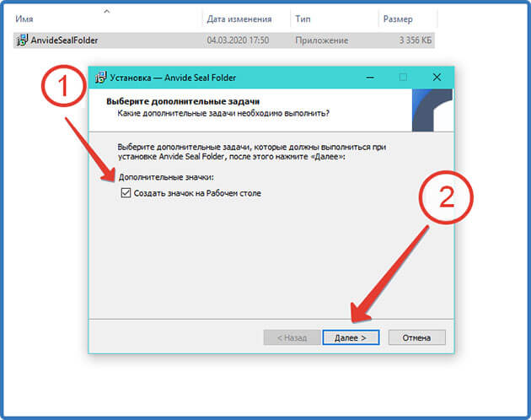The image size is (531, 420).
Task: Sort by 'Дата изменения' column header
Action: click(239, 19)
